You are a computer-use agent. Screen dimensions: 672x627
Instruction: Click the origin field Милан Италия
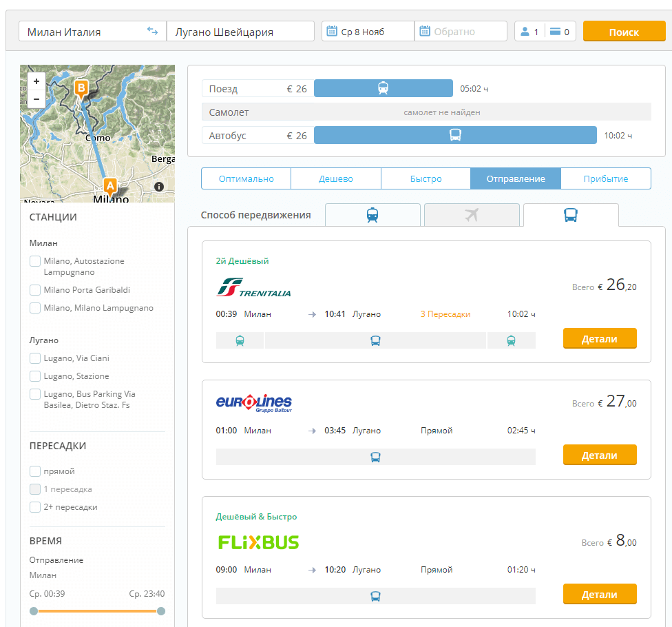coord(92,31)
